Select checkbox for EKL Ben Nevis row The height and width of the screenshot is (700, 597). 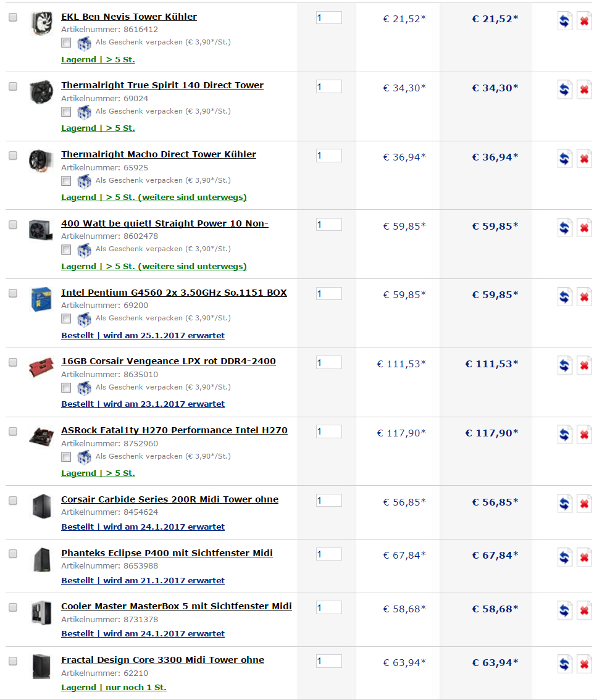click(x=13, y=18)
